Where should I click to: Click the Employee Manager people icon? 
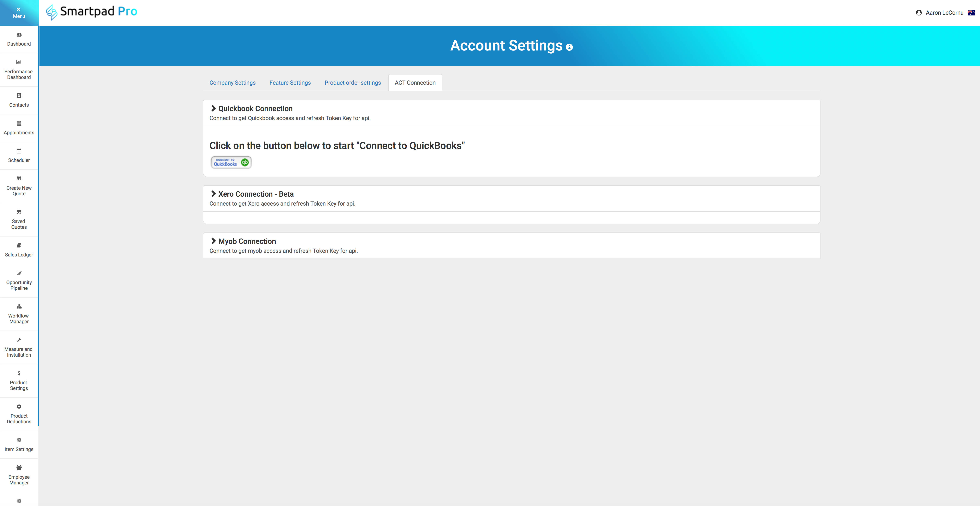(19, 468)
